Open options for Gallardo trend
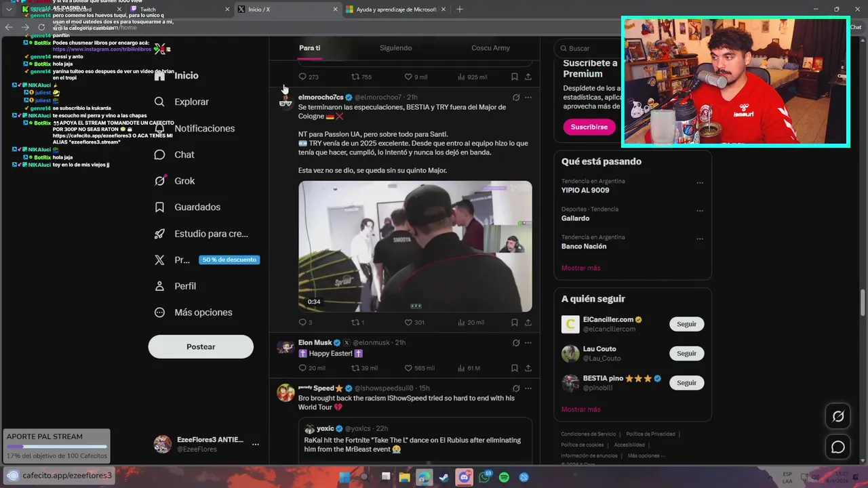The height and width of the screenshot is (488, 868). 700,211
